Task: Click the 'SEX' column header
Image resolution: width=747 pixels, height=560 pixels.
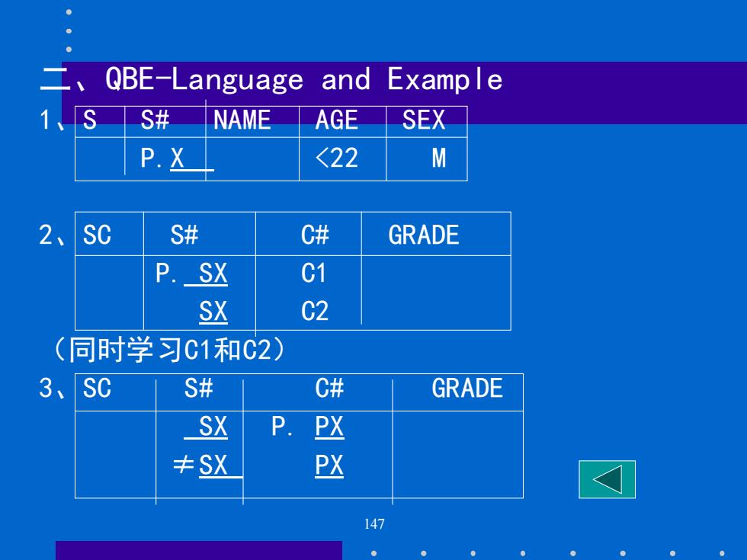Action: point(424,120)
